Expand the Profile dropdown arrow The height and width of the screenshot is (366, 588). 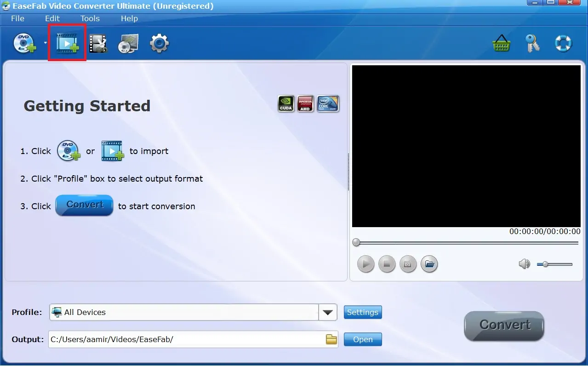[x=327, y=312]
